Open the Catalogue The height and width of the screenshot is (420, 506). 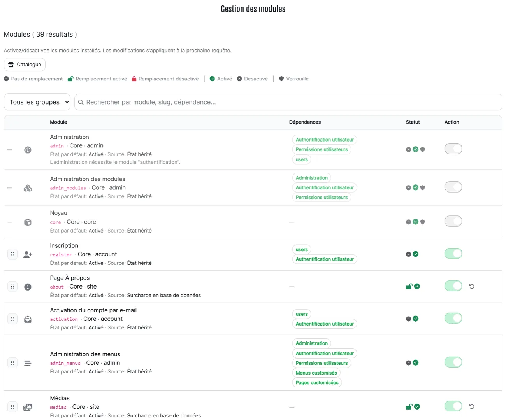point(25,65)
